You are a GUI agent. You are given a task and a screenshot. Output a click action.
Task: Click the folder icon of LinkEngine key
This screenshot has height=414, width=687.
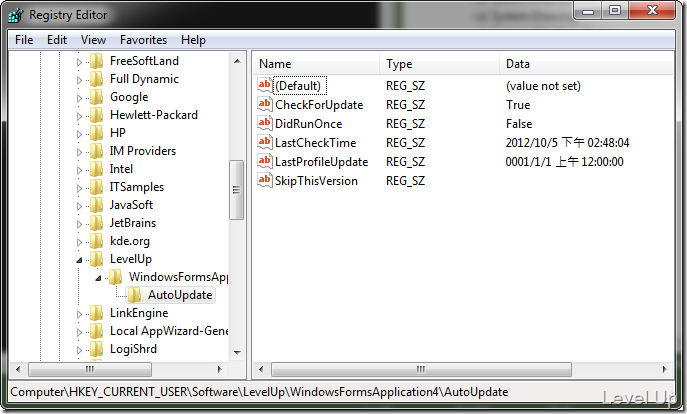pyautogui.click(x=96, y=313)
